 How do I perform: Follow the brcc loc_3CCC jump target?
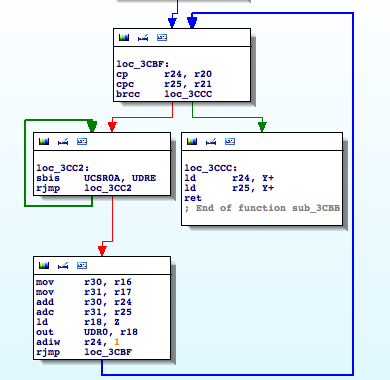188,94
